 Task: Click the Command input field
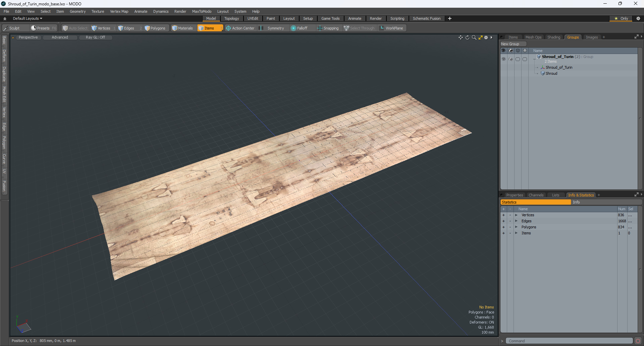pyautogui.click(x=569, y=341)
